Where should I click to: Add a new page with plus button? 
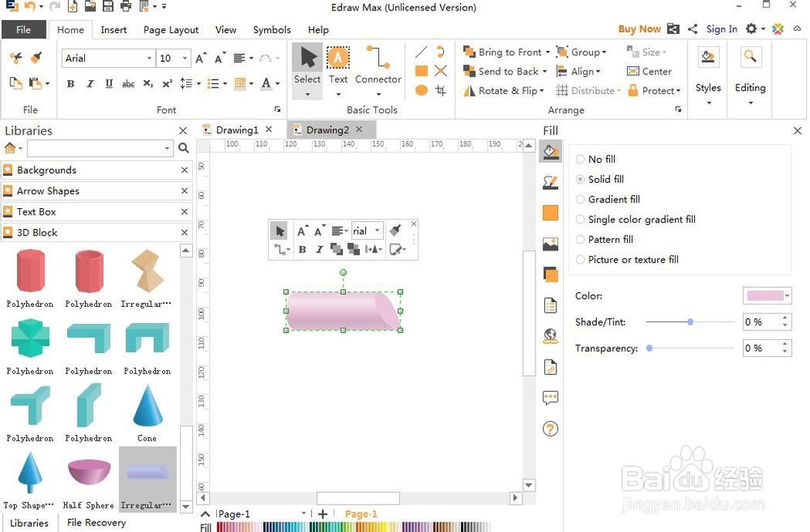tap(323, 514)
